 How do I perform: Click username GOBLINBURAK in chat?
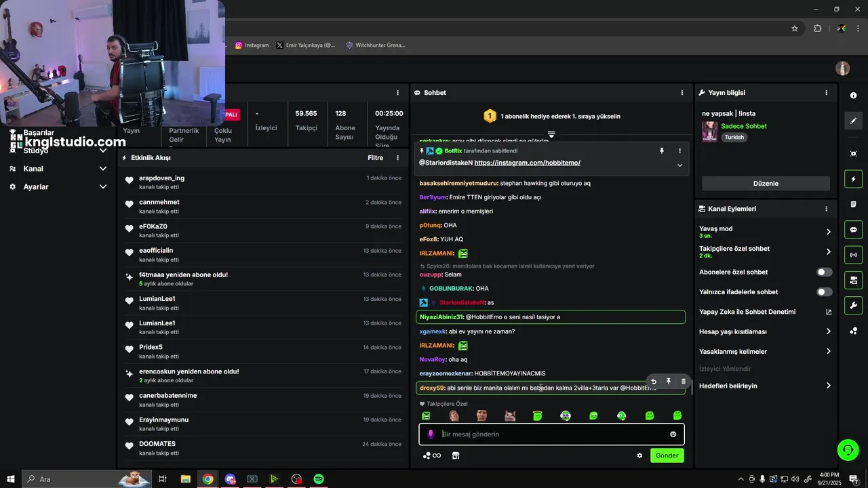[450, 289]
